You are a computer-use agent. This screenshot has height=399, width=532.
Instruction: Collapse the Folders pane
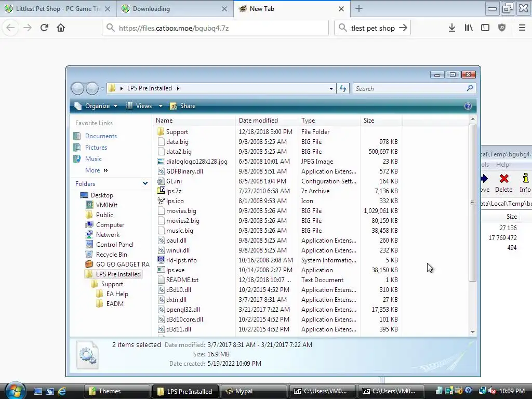pos(145,183)
